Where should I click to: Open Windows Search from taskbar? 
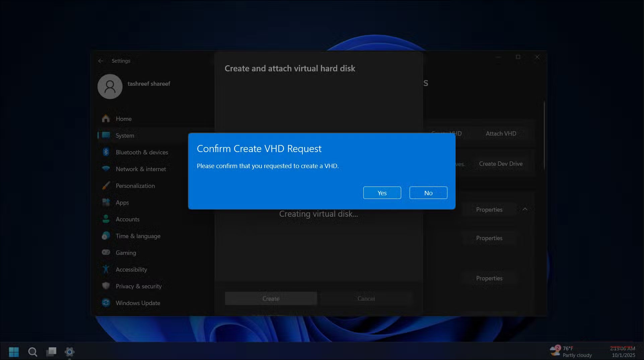click(32, 352)
